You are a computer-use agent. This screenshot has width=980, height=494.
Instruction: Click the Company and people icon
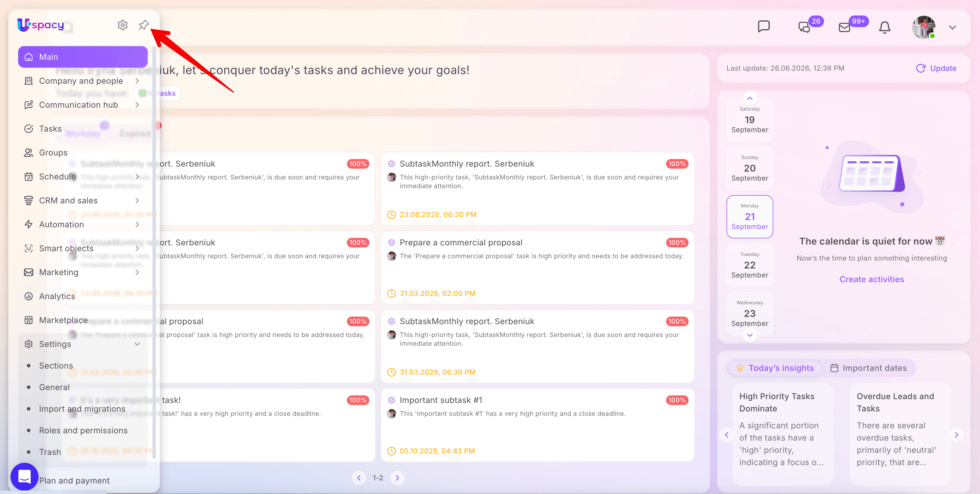[x=29, y=81]
